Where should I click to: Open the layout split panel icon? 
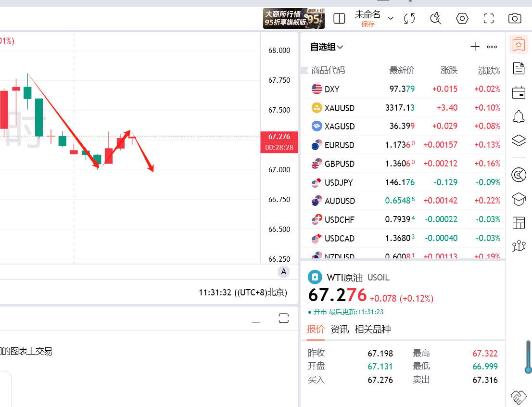point(339,18)
